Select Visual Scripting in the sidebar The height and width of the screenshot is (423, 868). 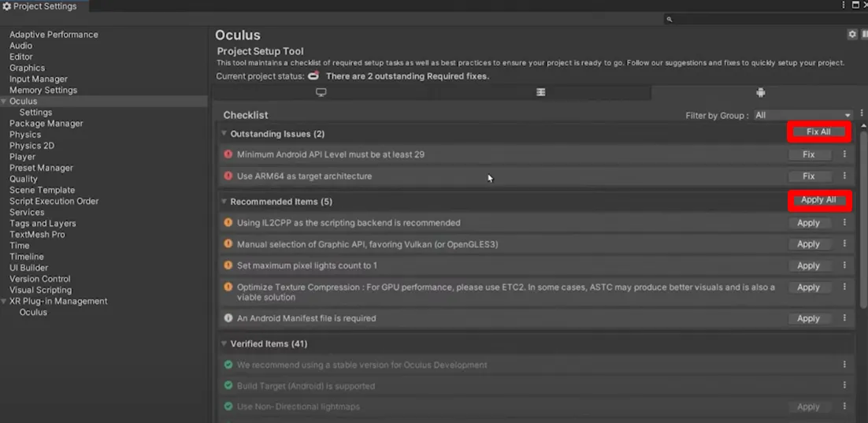tap(40, 290)
